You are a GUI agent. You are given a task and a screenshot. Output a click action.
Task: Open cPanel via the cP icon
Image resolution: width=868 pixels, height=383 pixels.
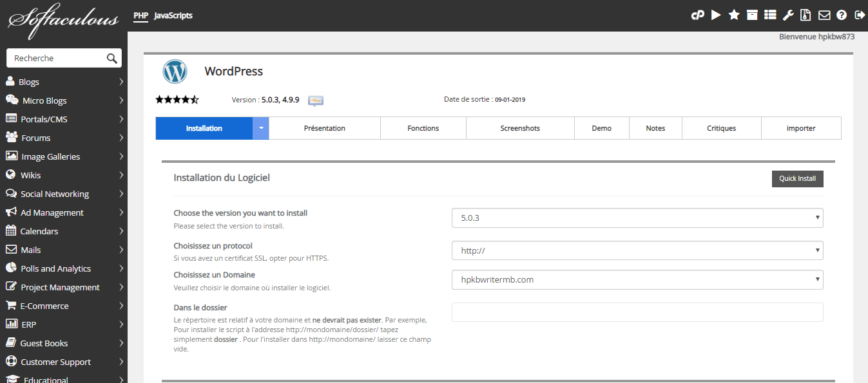697,15
